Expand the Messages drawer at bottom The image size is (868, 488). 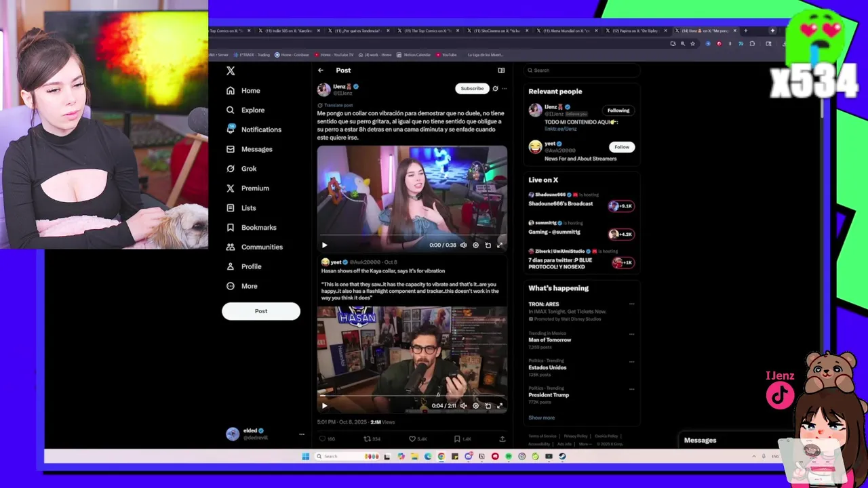click(x=736, y=441)
